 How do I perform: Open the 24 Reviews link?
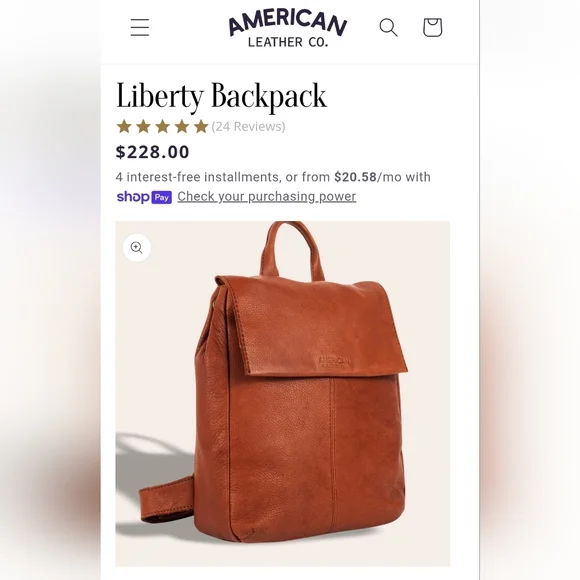[x=248, y=127]
